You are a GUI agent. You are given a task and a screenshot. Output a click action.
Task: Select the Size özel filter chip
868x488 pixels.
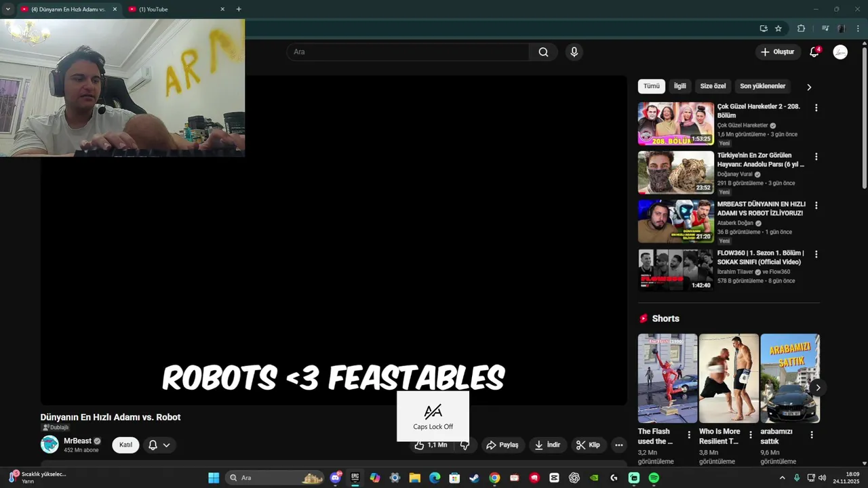713,86
